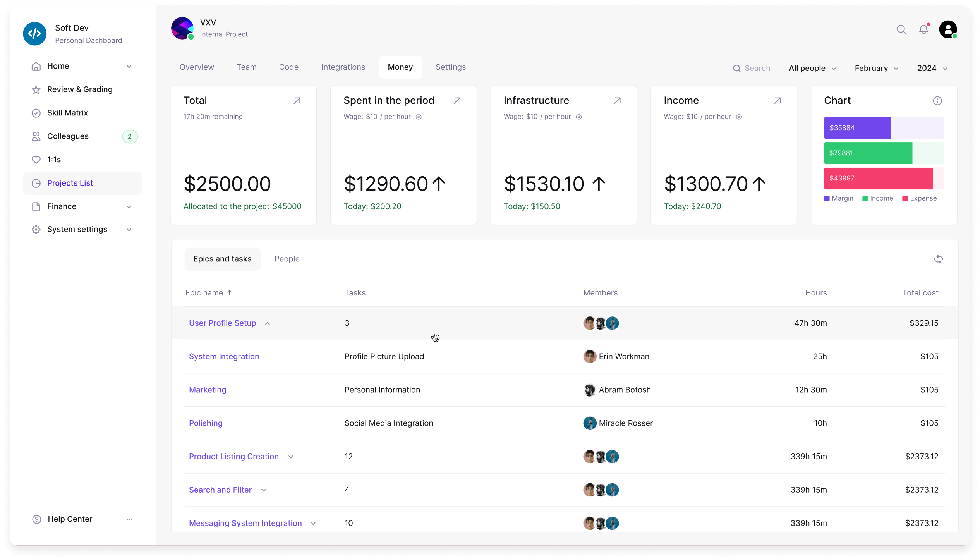Click the green Income bar in Chart
The width and height of the screenshot is (980, 560).
click(868, 153)
